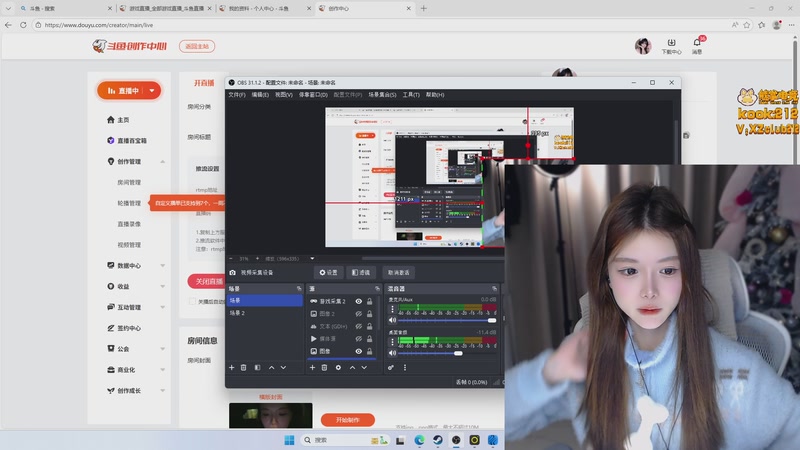The width and height of the screenshot is (800, 450).
Task: Unlock the 图像 2 source
Action: click(x=369, y=314)
